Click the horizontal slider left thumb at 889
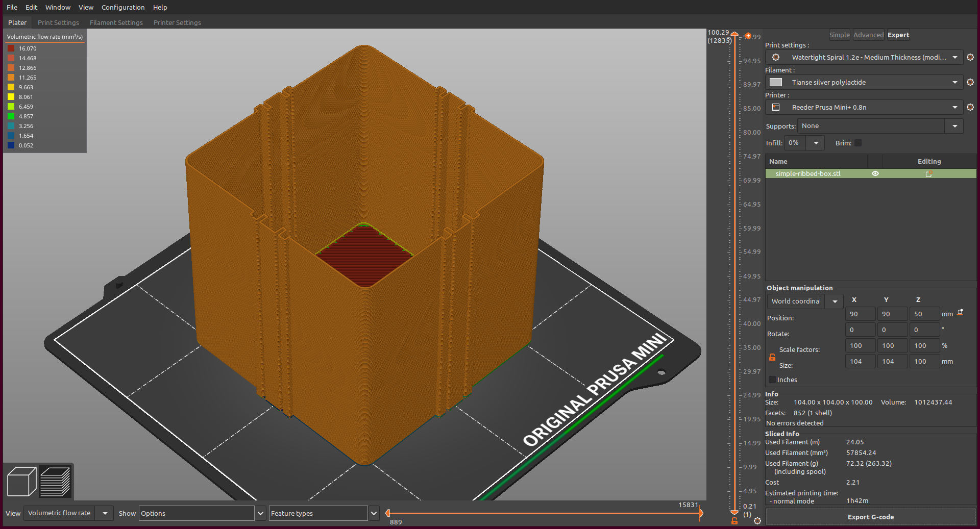The image size is (980, 529). tap(388, 513)
